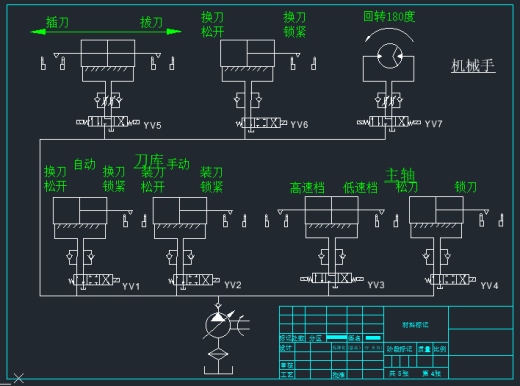The image size is (520, 386).
Task: Select the YV1 valve label
Action: (131, 286)
